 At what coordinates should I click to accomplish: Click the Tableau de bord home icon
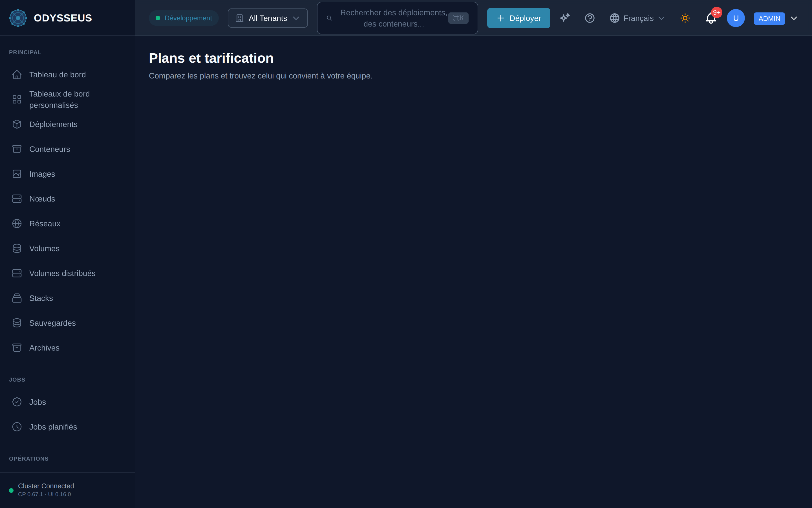point(17,75)
